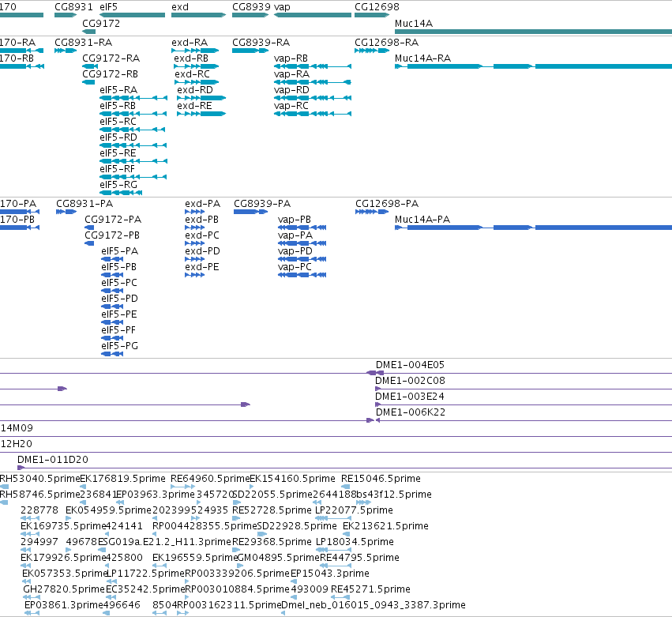Select the vap gene label
Screen dimensions: 672x617
tap(282, 7)
